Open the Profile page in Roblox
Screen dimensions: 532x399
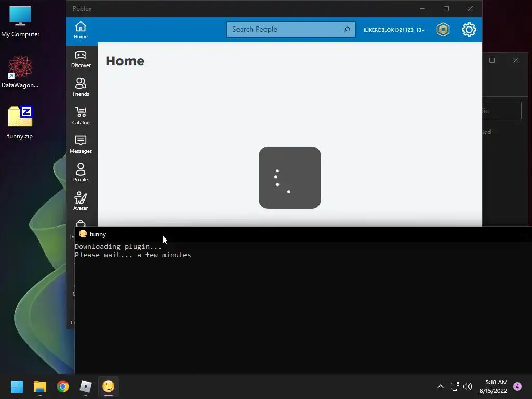[81, 172]
